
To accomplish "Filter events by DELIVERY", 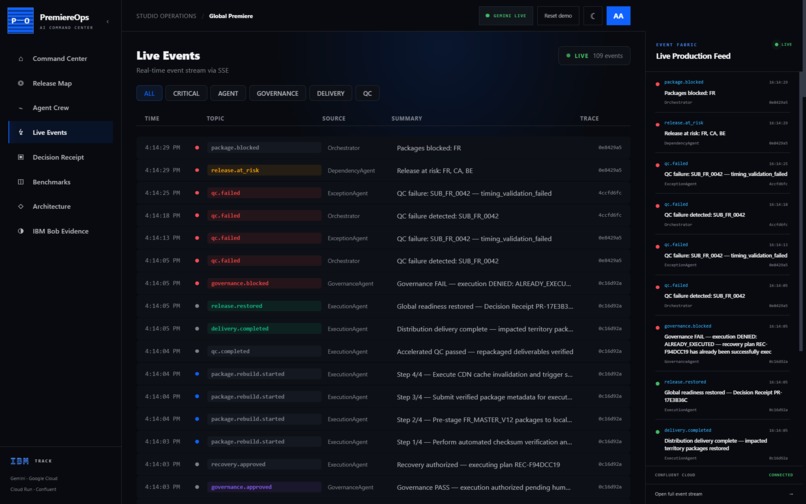I will click(x=331, y=93).
